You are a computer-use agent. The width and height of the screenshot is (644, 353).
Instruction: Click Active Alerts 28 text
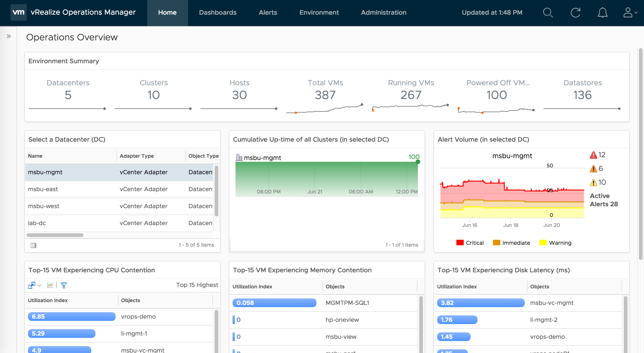[604, 200]
